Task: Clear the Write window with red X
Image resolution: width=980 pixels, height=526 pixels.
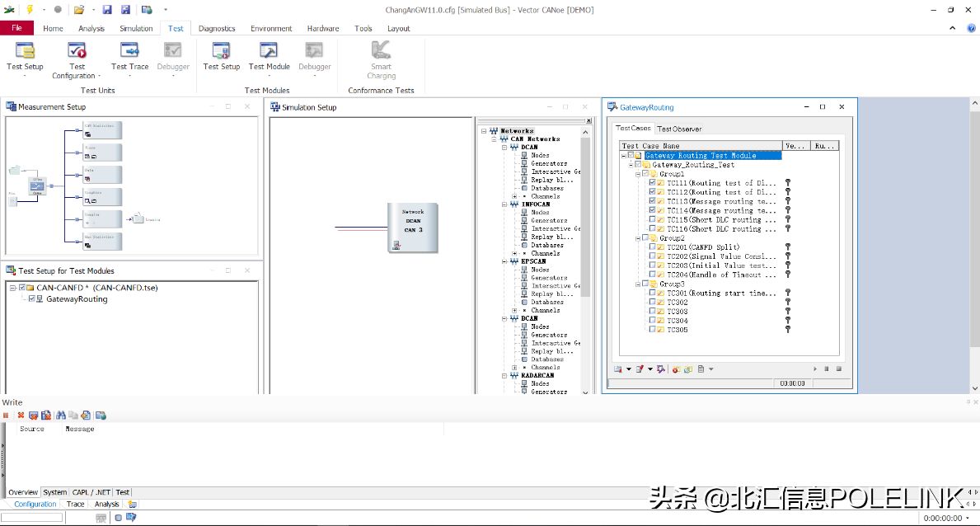Action: (21, 416)
